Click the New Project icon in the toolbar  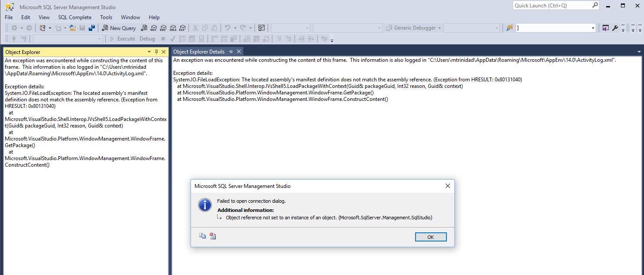[42, 28]
